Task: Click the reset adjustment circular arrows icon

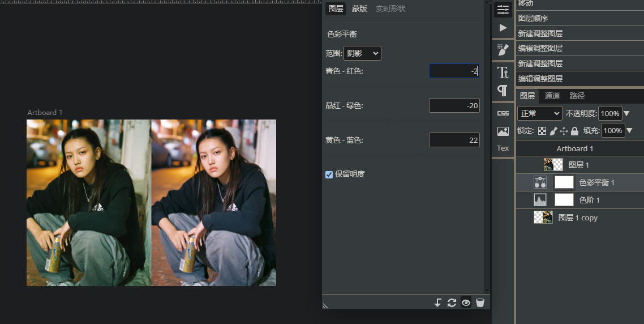Action: coord(452,303)
